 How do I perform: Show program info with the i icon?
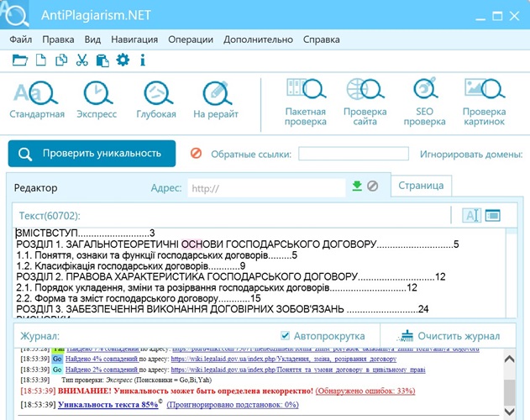143,60
